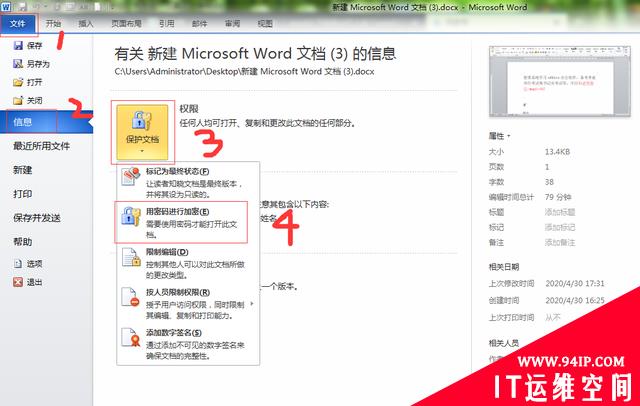This screenshot has height=406, width=640.
Task: Click the 保护文档 lock and key button
Action: (x=142, y=132)
